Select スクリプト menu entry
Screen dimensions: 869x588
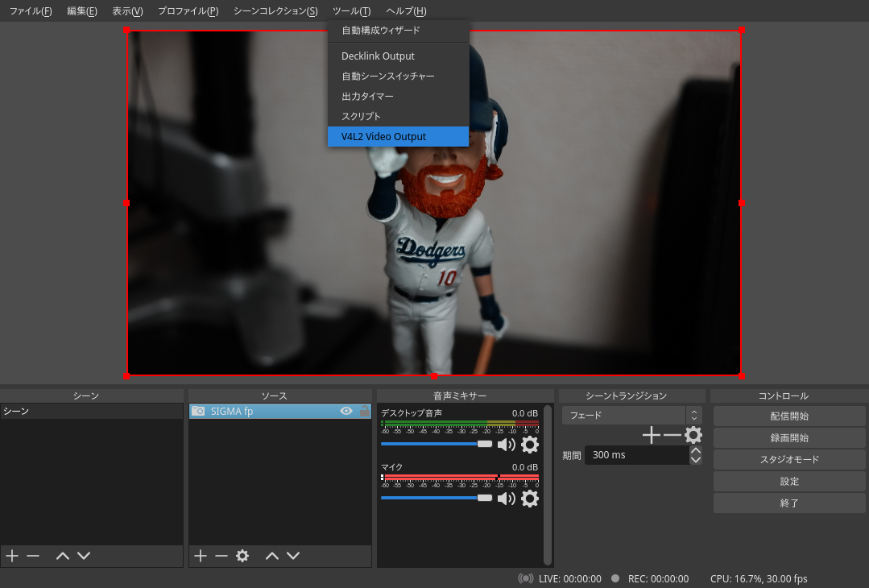click(x=399, y=116)
